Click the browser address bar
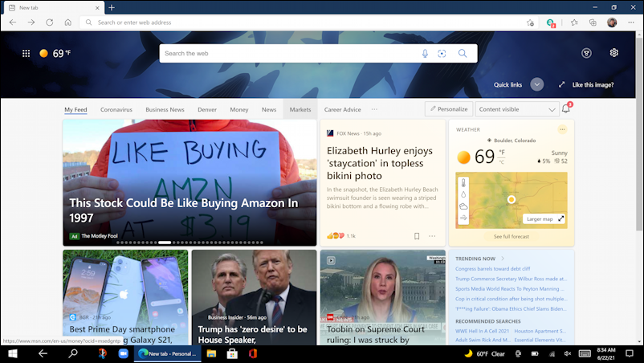Viewport: 644px width, 363px height. (308, 22)
